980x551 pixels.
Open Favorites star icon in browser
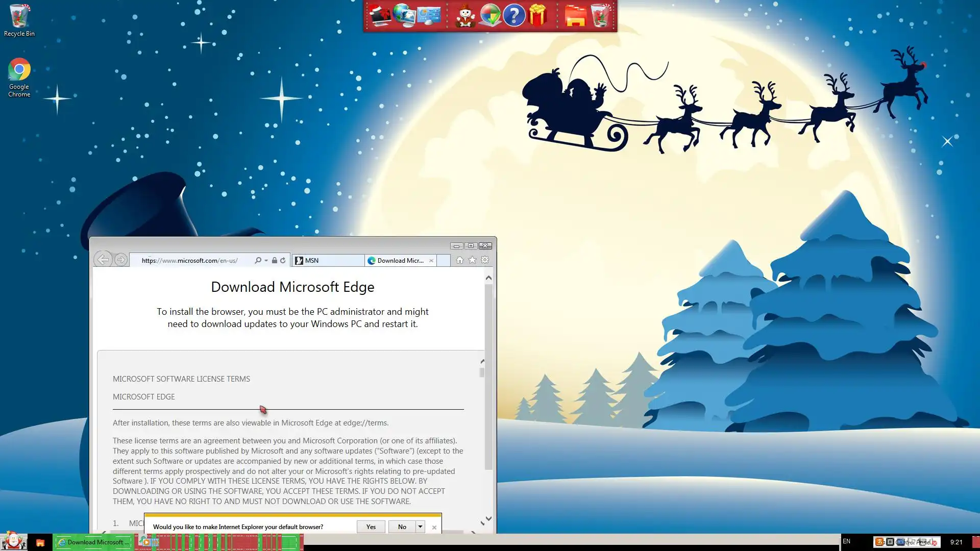(472, 260)
